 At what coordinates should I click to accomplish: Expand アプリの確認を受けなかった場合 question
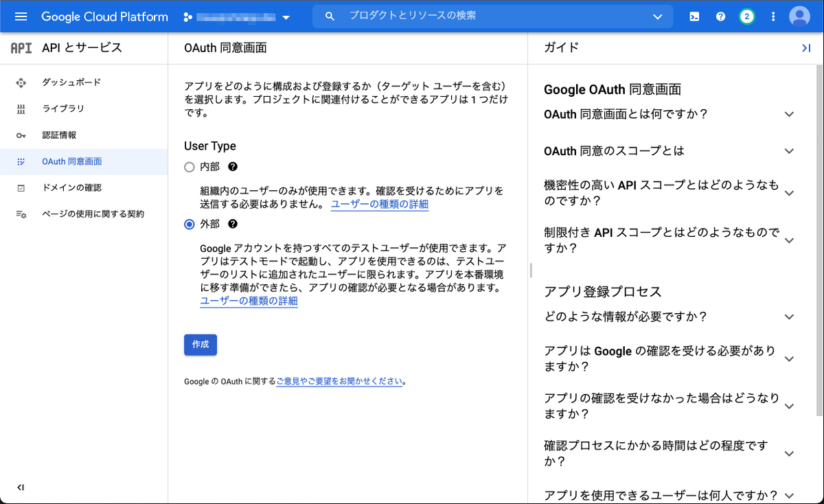tap(789, 406)
